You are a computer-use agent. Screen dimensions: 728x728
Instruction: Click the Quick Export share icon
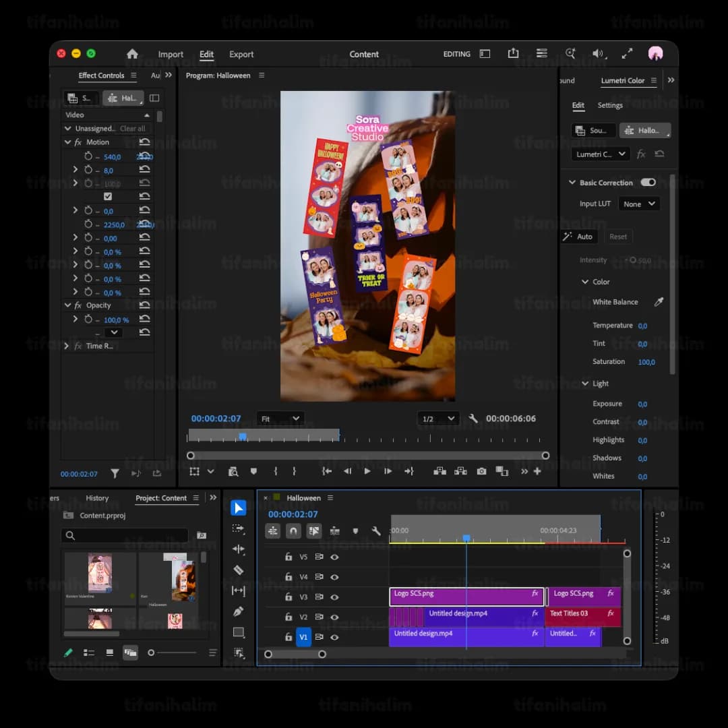pos(513,53)
